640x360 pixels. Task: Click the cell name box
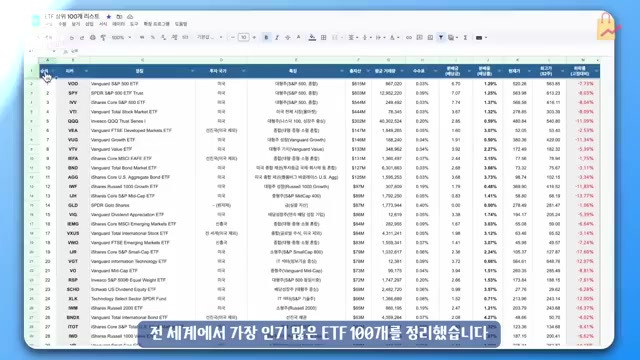43,51
